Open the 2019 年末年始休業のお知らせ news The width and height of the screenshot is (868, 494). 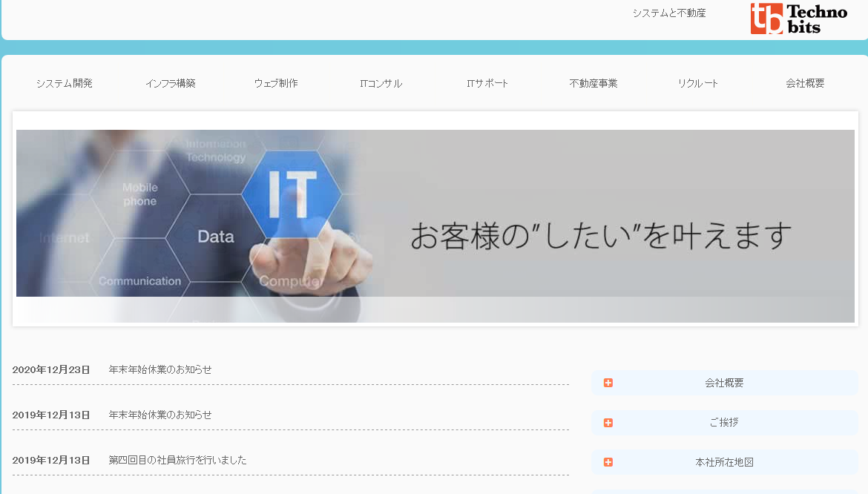[x=160, y=415]
